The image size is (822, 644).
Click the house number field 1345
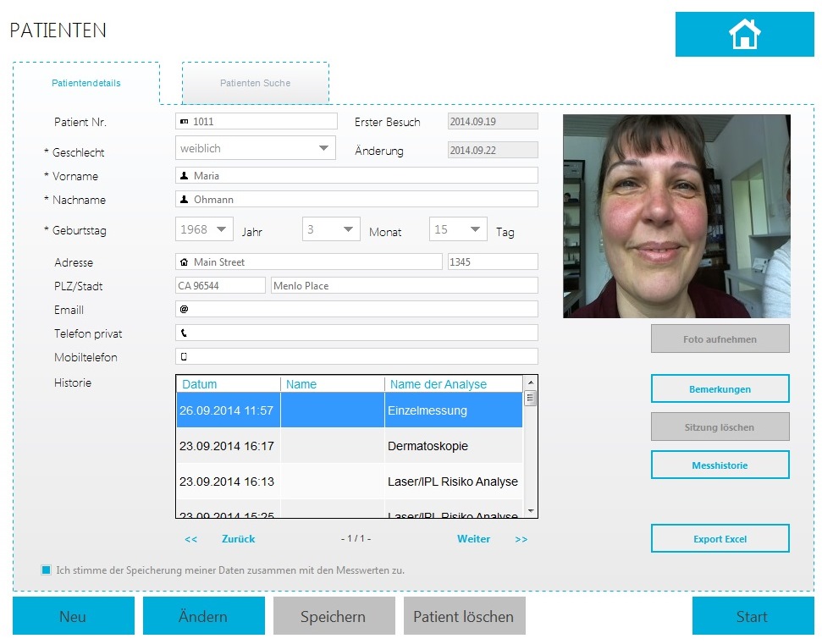click(x=493, y=261)
